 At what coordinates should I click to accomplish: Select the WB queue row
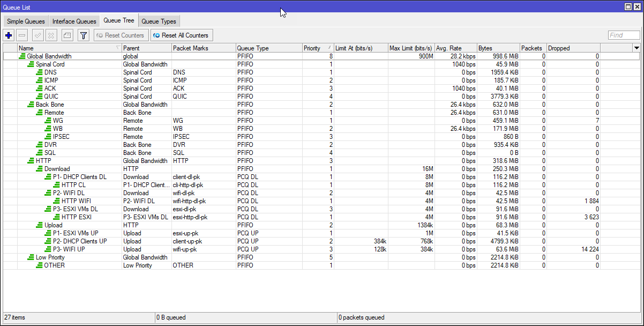point(321,129)
